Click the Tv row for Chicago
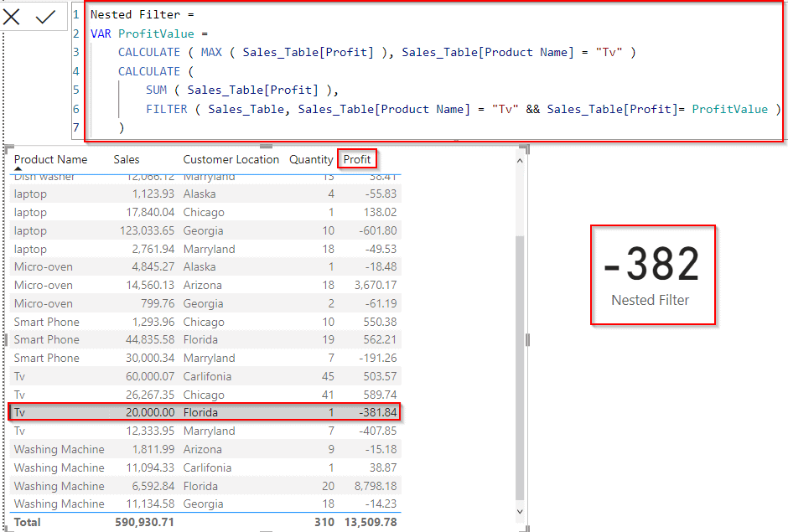 205,395
